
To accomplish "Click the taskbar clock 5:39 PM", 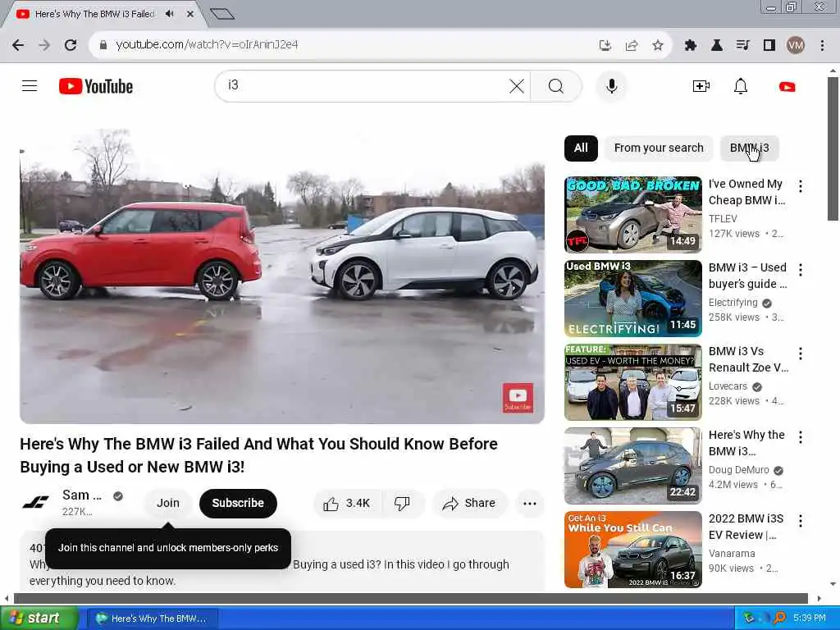I will pyautogui.click(x=809, y=619).
